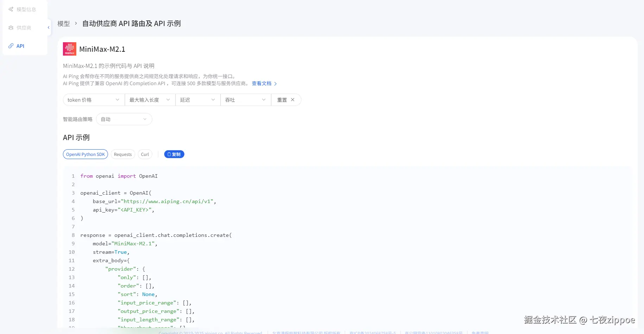The width and height of the screenshot is (644, 334).
Task: Click the "input_length_range" code line
Action: coord(156,320)
